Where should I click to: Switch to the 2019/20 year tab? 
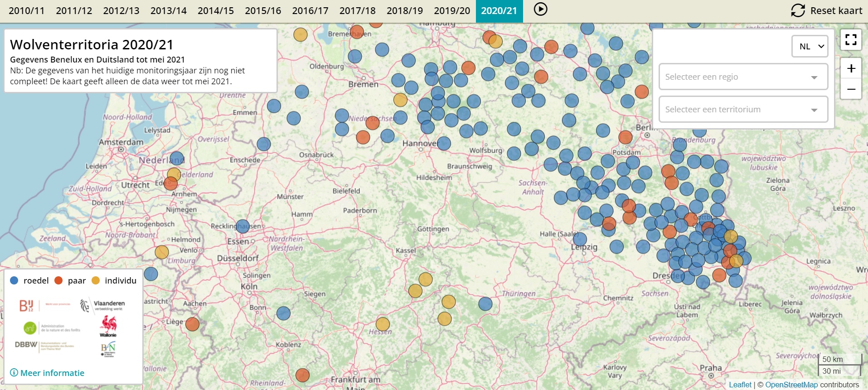[x=451, y=11]
